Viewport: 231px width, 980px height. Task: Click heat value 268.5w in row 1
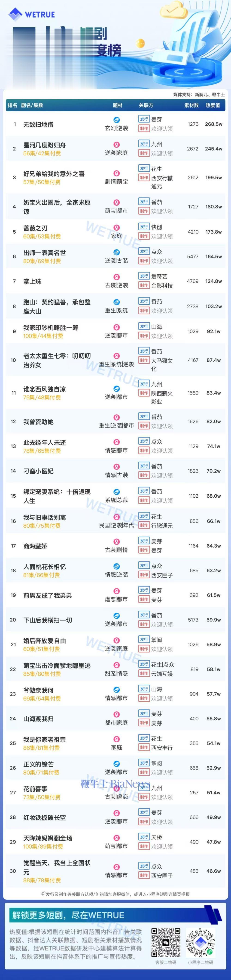point(213,124)
